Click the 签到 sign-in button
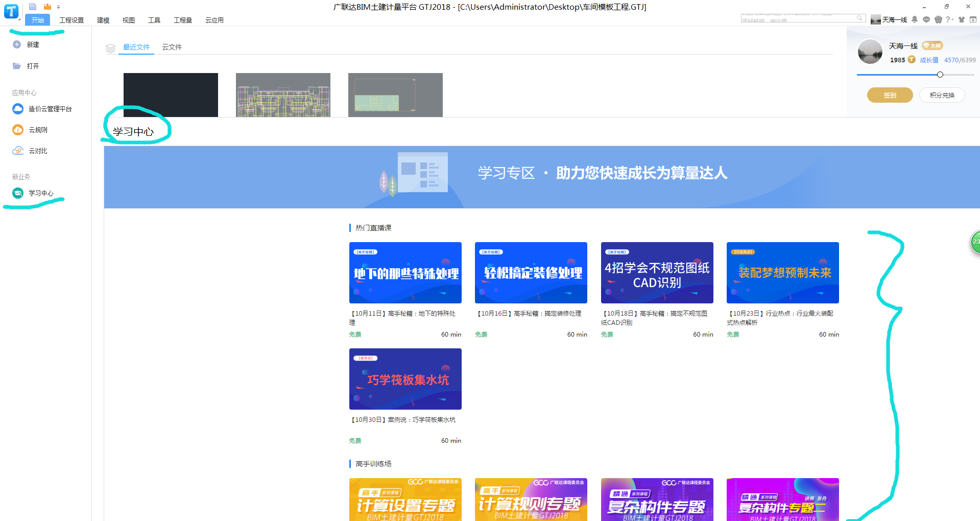 point(890,95)
